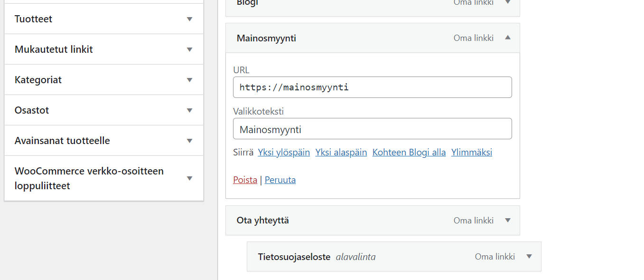Click the Ylimmäksi move link

pyautogui.click(x=472, y=153)
